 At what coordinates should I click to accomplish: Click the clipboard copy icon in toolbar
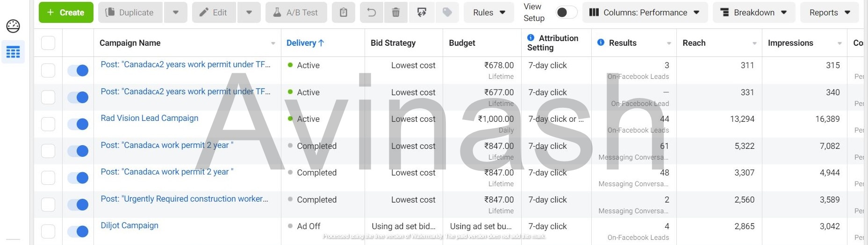click(344, 13)
